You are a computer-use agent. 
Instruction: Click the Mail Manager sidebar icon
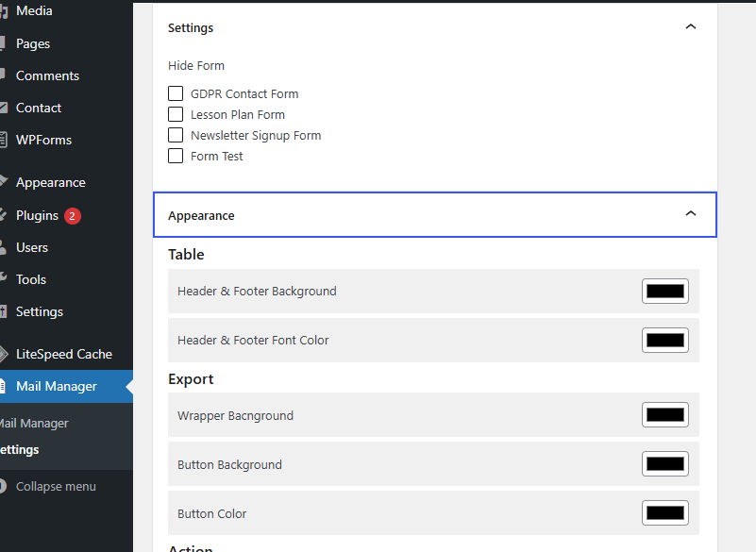point(4,386)
